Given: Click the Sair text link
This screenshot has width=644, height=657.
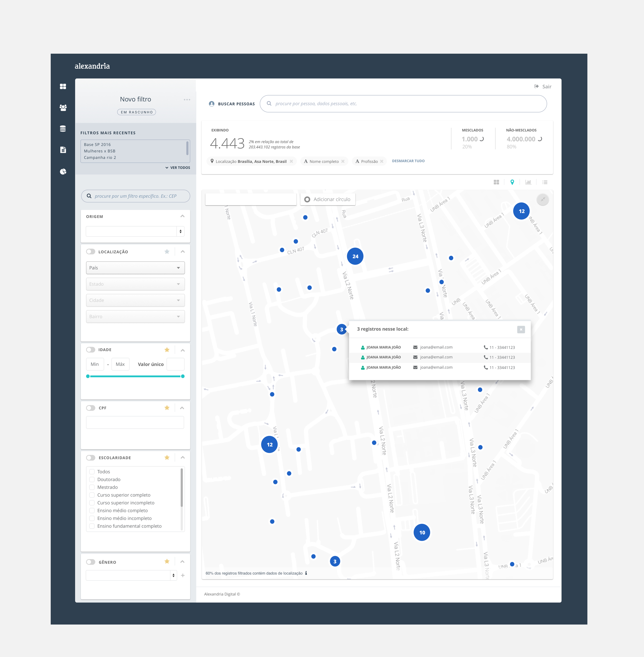Looking at the screenshot, I should click(547, 87).
